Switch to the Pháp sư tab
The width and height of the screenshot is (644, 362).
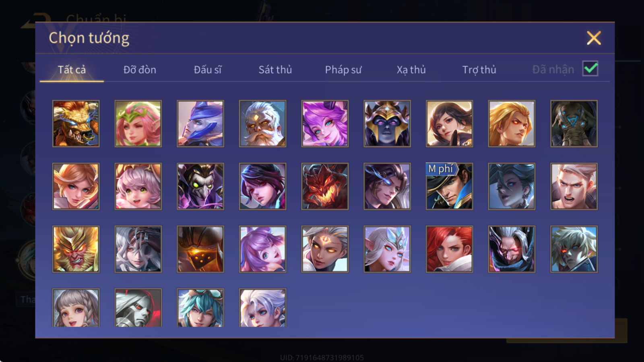[343, 70]
